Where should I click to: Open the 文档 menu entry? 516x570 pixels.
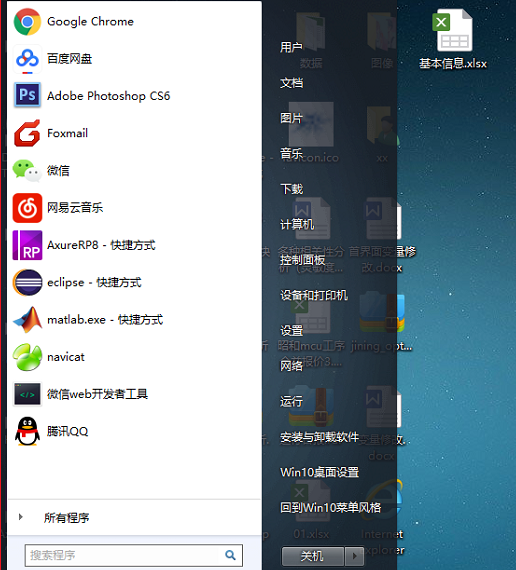point(291,83)
